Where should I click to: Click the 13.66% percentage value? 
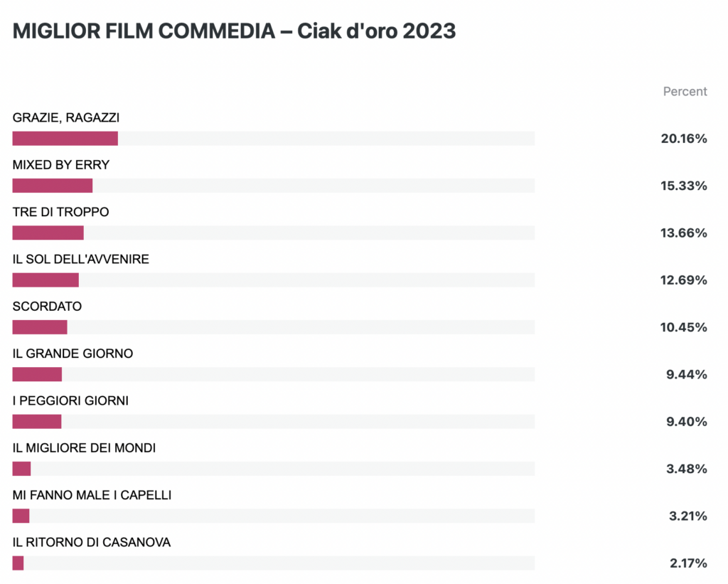point(684,233)
